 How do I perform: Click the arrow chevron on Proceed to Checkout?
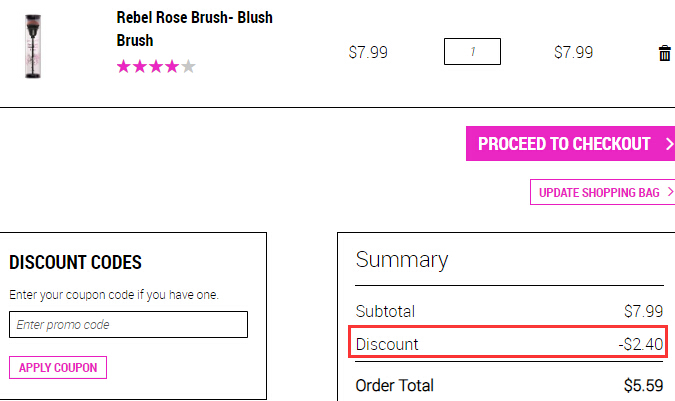pyautogui.click(x=669, y=144)
